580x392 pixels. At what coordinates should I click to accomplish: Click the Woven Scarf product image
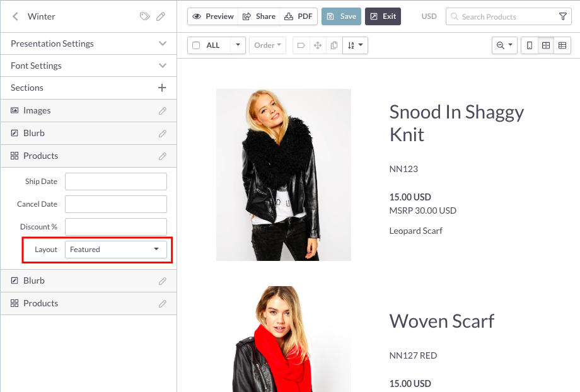(x=284, y=339)
